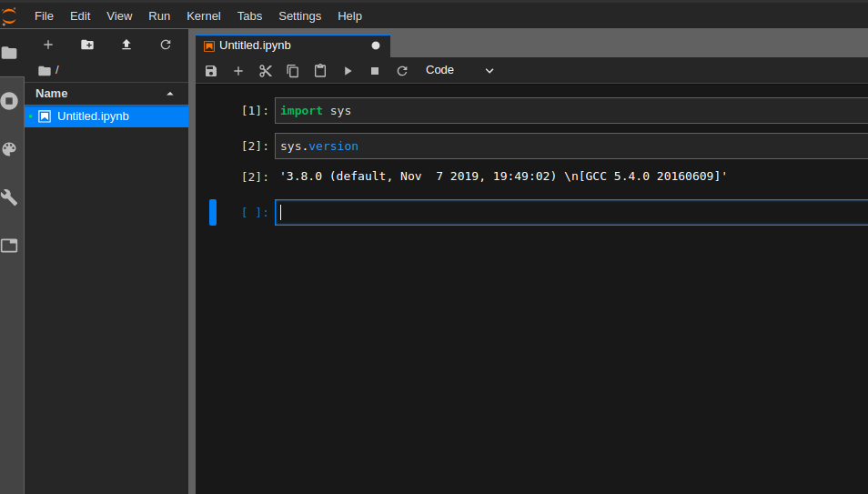Screen dimensions: 868x494
Task: Open the Settings menu
Action: (x=299, y=16)
